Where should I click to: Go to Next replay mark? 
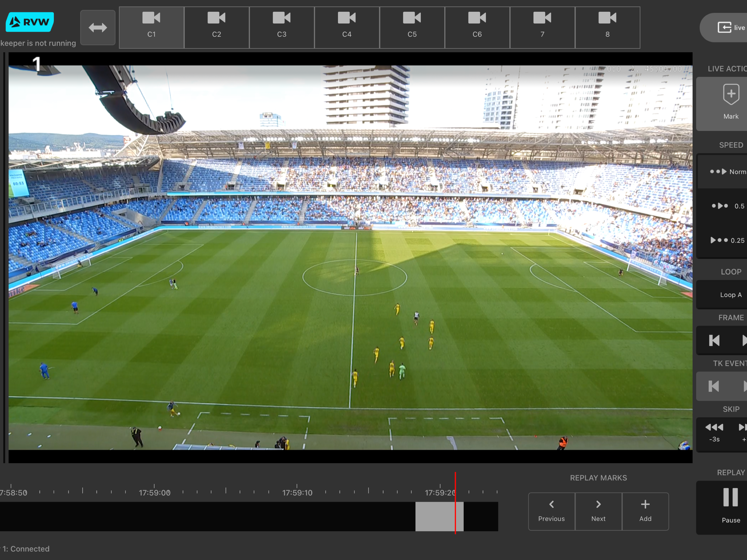point(599,511)
